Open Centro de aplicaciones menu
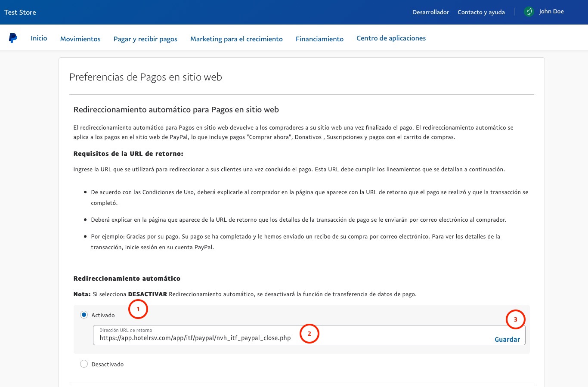The width and height of the screenshot is (588, 387). [391, 38]
